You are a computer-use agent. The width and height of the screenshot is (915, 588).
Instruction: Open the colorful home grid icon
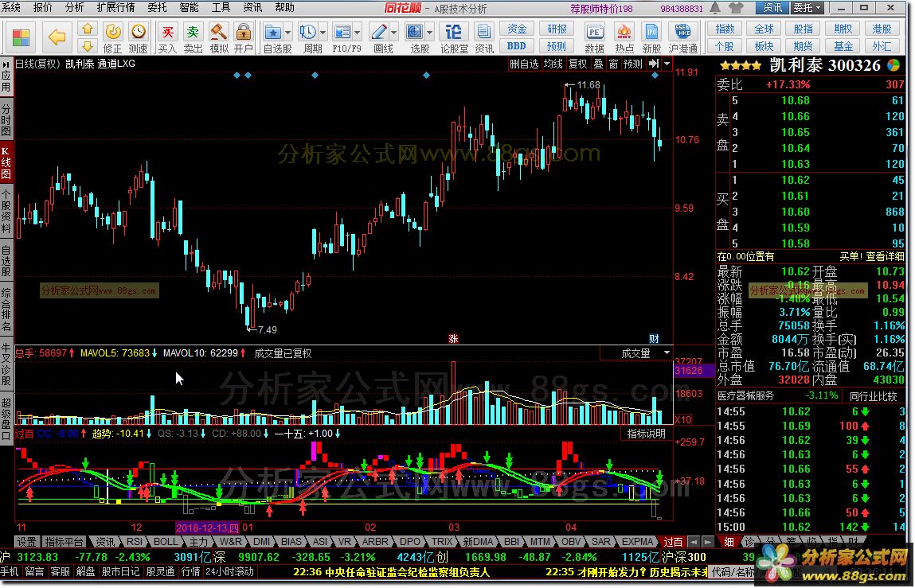(21, 37)
